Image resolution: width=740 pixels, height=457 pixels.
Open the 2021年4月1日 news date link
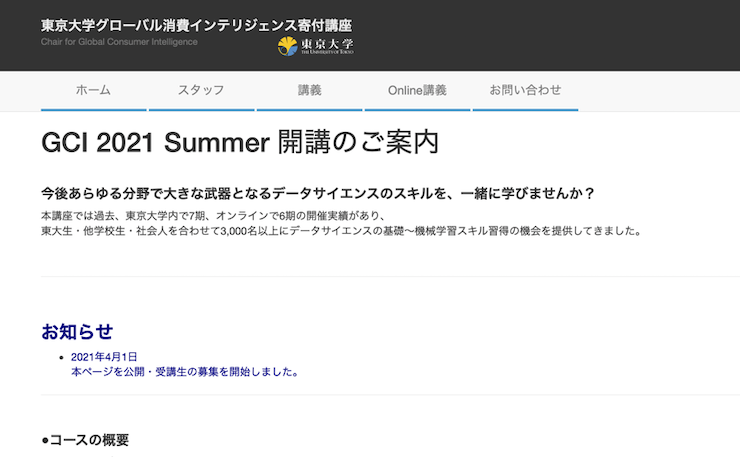click(104, 357)
